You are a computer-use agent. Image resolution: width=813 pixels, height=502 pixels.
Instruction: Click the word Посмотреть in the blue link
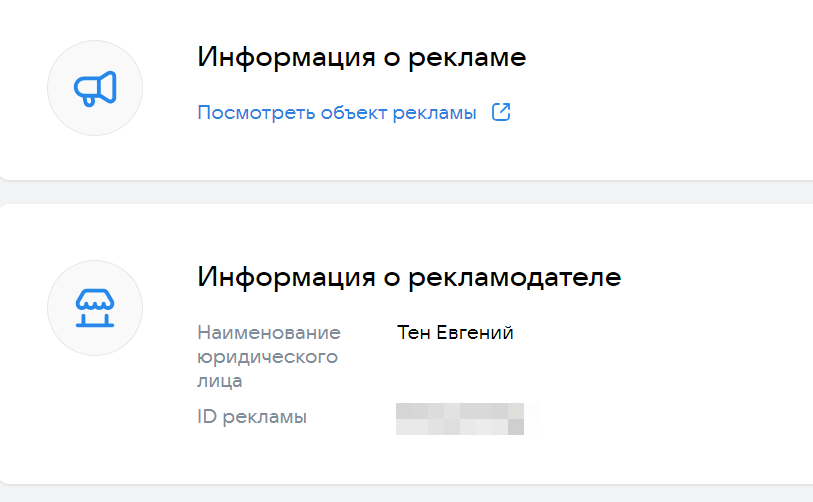(x=256, y=112)
